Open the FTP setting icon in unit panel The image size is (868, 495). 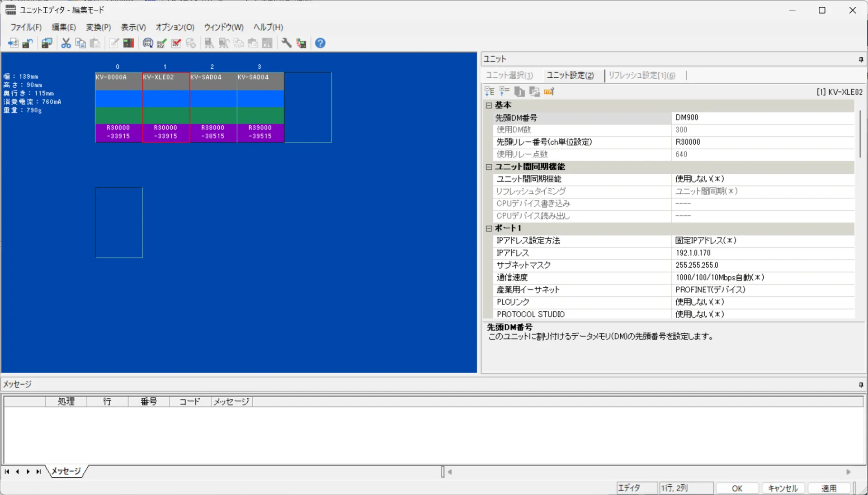[549, 92]
